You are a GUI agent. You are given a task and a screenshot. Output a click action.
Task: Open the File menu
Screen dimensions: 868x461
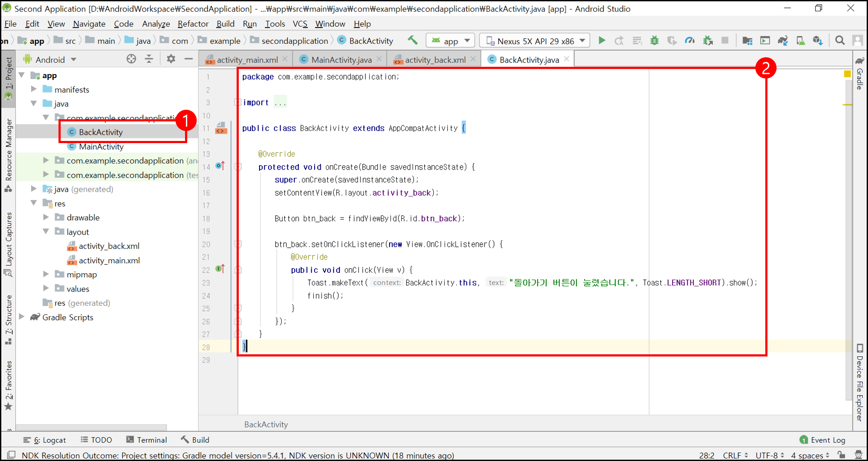[10, 24]
